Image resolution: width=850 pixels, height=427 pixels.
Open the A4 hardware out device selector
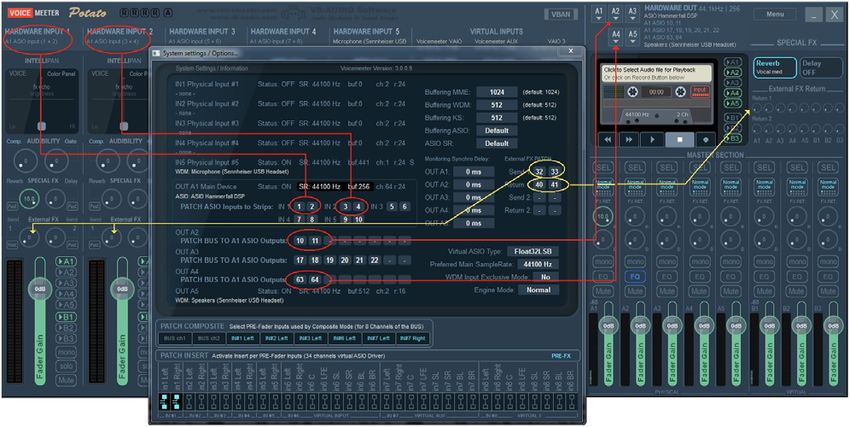click(616, 36)
